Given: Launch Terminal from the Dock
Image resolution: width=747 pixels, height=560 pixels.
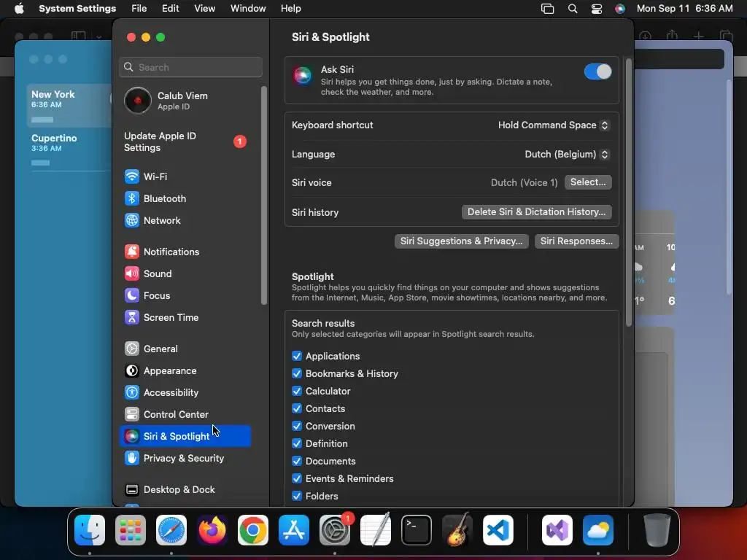Looking at the screenshot, I should point(417,530).
